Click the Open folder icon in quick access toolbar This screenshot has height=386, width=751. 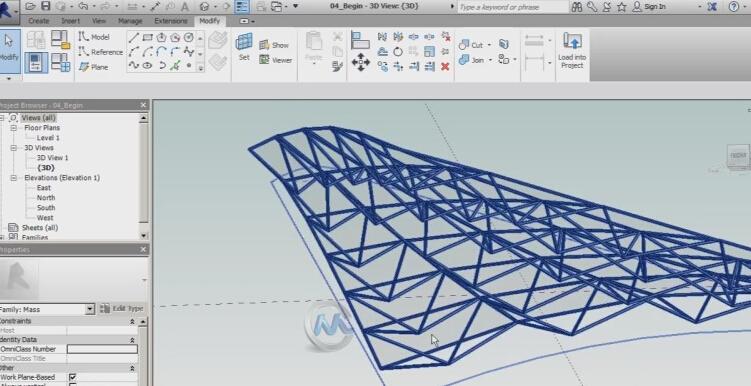pyautogui.click(x=31, y=6)
